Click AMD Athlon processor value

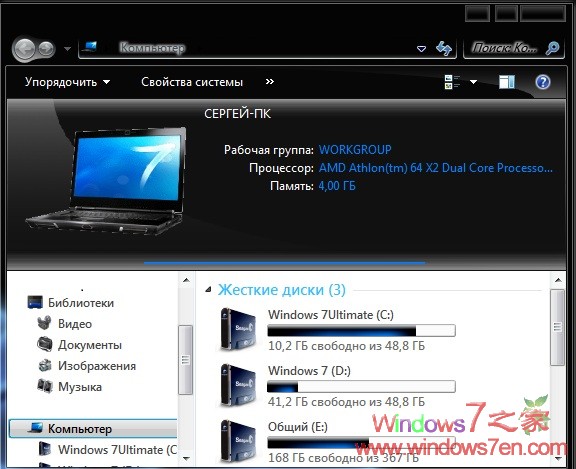pyautogui.click(x=436, y=168)
